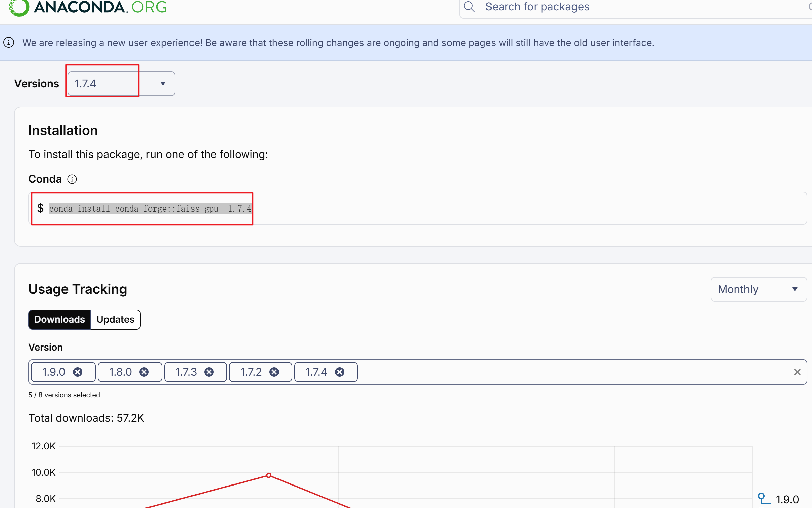Click the search magnifier icon

(x=469, y=7)
